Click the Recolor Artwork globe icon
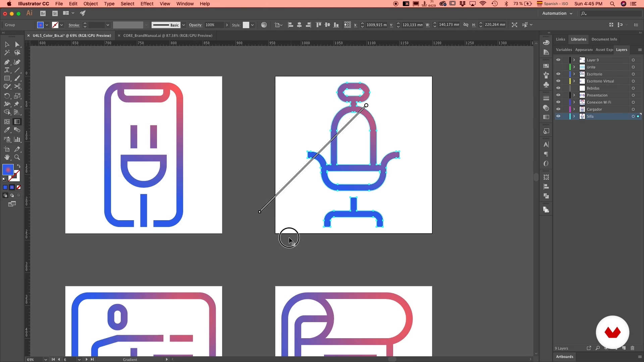This screenshot has height=362, width=644. coord(264,25)
